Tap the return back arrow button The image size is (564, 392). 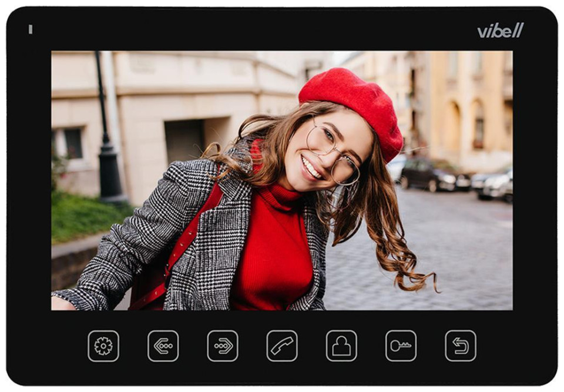click(461, 346)
